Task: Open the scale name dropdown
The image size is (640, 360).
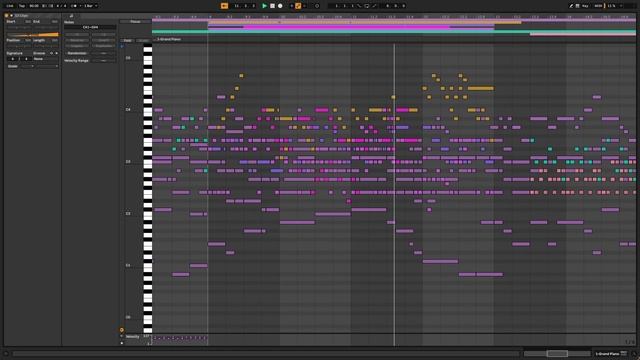Action: coord(47,66)
